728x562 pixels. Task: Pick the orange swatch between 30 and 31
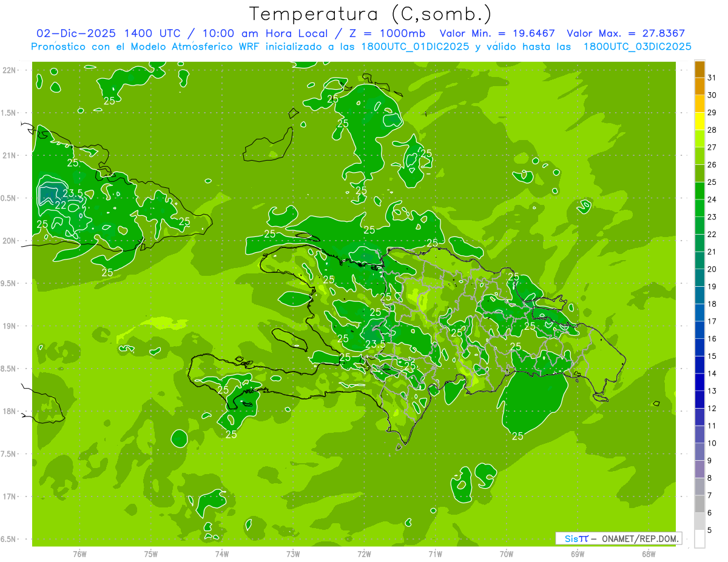(x=699, y=86)
